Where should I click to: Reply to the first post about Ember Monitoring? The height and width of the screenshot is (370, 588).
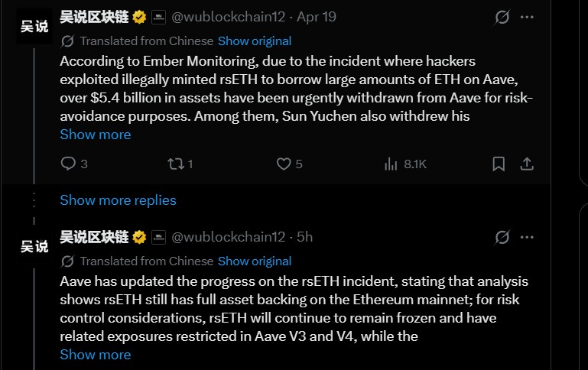coord(68,164)
